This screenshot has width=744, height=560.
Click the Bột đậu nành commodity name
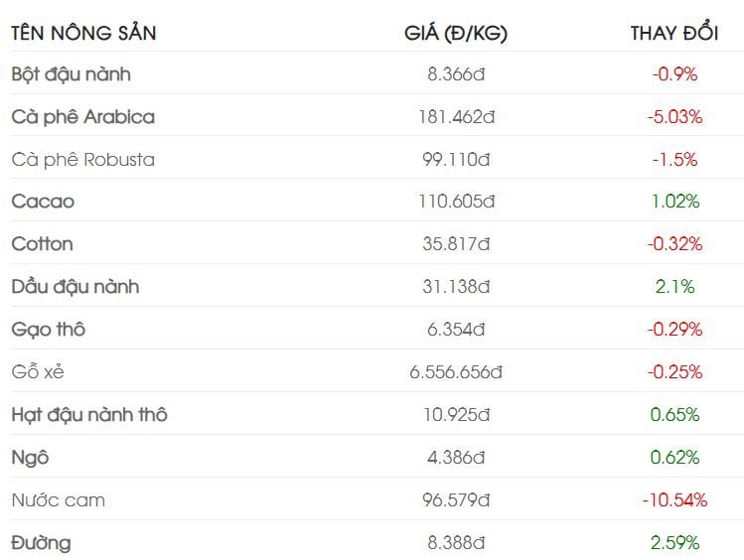(71, 74)
